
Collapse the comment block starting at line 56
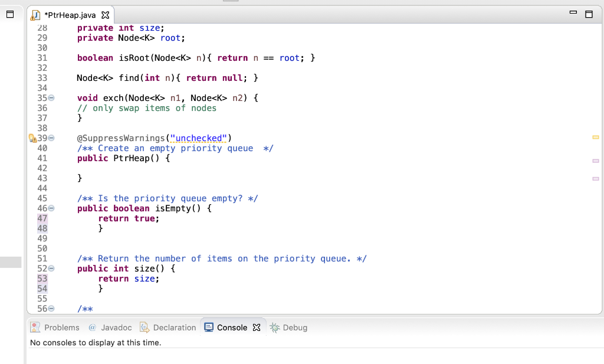(50, 309)
